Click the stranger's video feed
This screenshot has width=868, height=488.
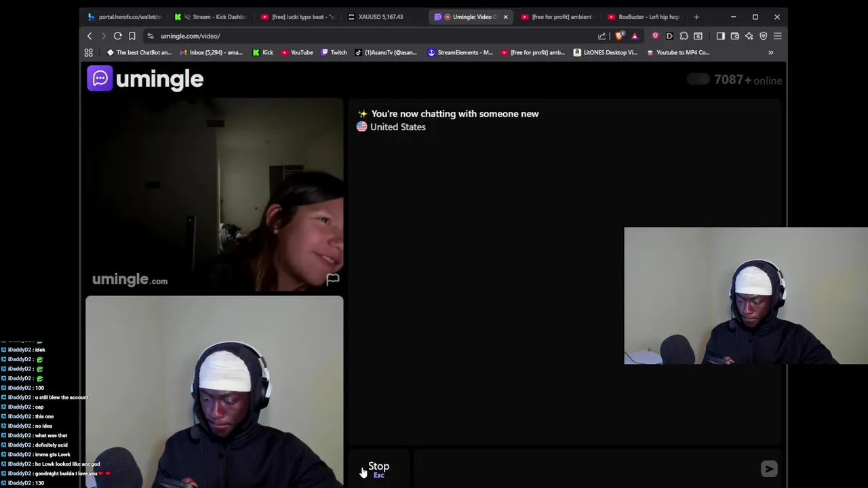click(214, 195)
